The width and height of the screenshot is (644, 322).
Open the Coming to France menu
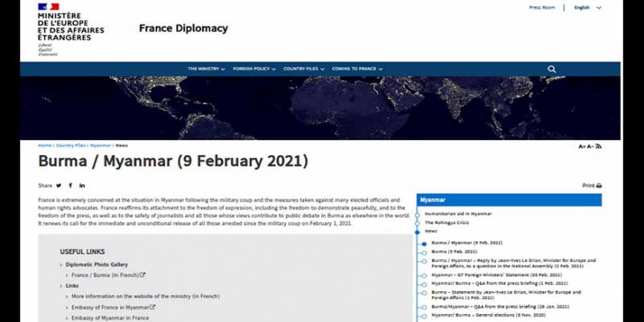point(357,69)
